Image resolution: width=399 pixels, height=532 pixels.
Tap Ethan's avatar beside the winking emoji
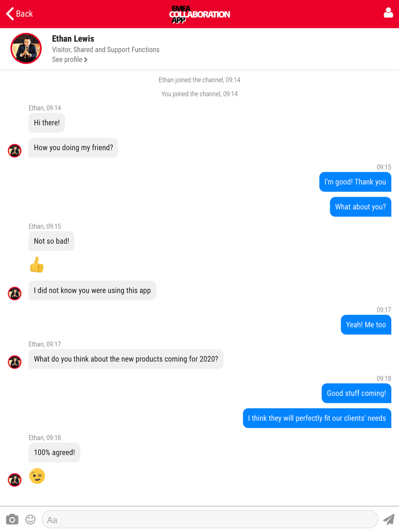(15, 480)
